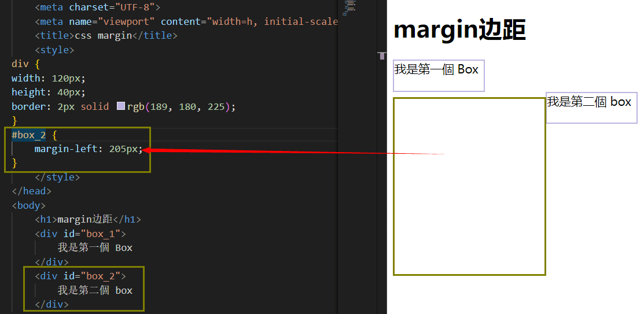Viewport: 644px width, 314px height.
Task: Click the opening <style> tag in code
Action: click(x=54, y=50)
